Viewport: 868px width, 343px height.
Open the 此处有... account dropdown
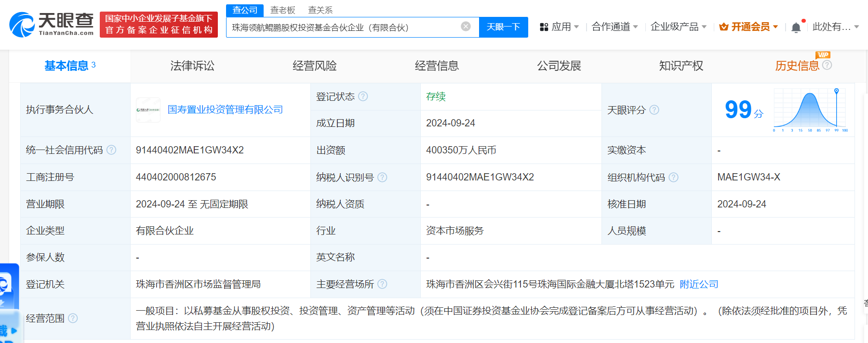tap(836, 27)
